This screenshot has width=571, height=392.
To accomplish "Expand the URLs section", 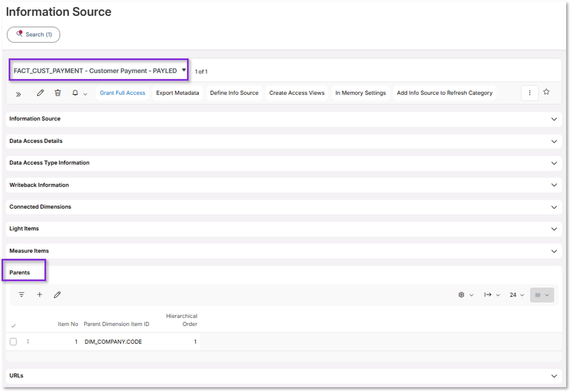I will [x=284, y=376].
